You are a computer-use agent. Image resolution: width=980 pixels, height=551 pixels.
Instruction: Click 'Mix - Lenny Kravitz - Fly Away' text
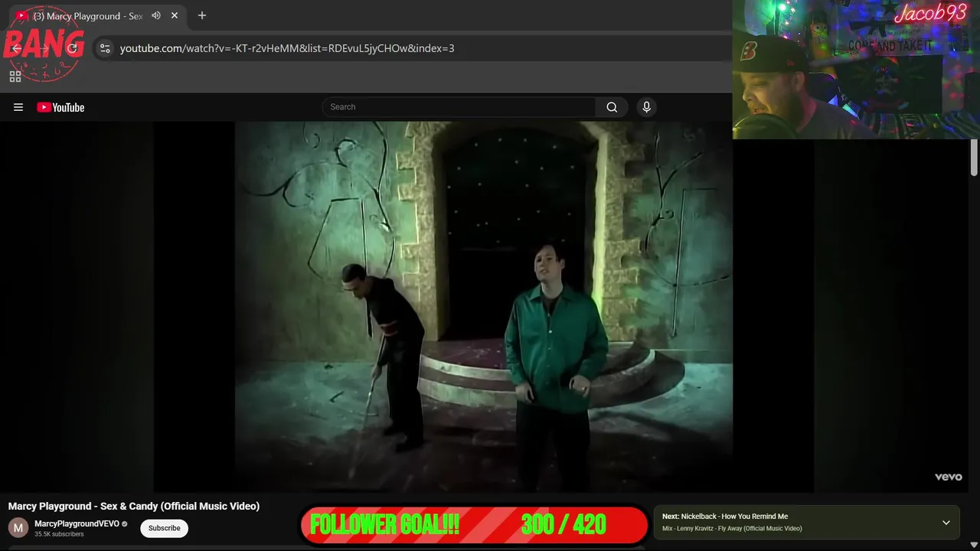pyautogui.click(x=732, y=529)
